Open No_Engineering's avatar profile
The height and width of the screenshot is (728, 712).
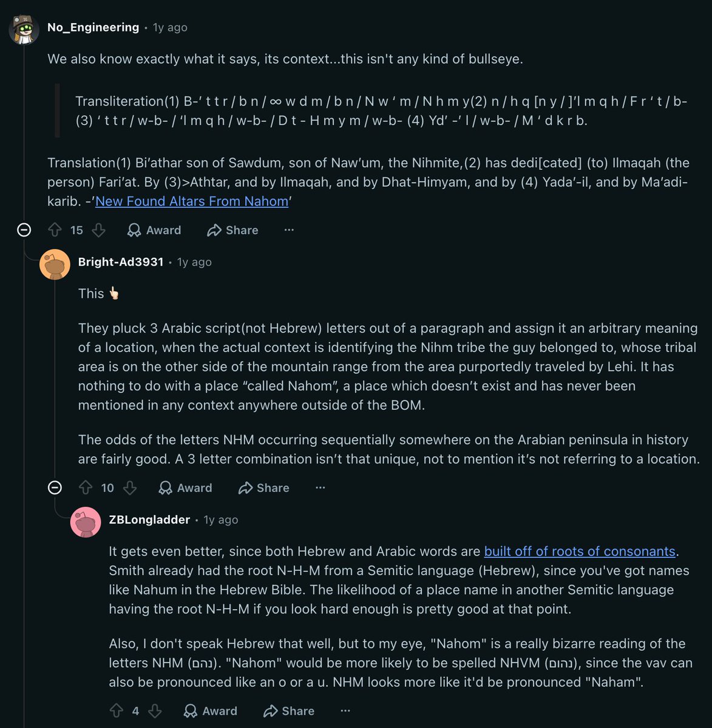[x=24, y=28]
